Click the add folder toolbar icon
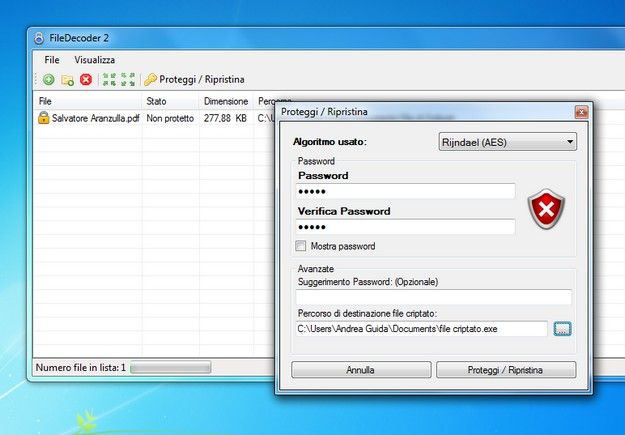 pyautogui.click(x=67, y=80)
